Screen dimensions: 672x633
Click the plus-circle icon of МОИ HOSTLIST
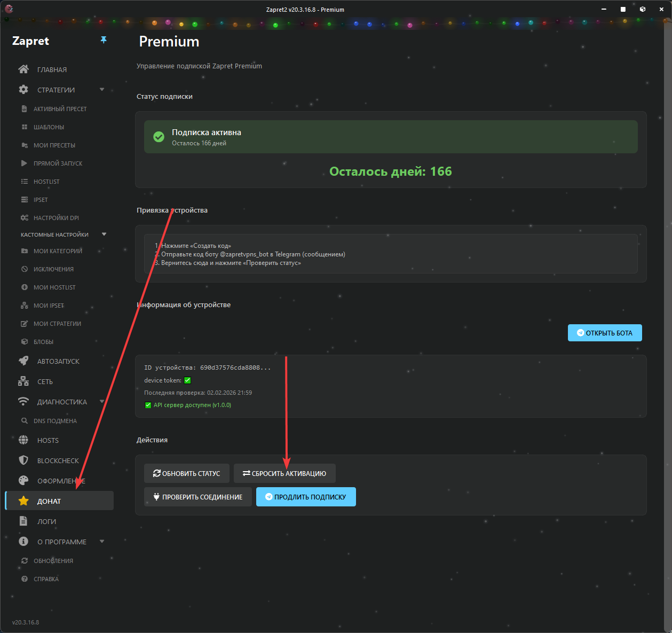[x=24, y=287]
